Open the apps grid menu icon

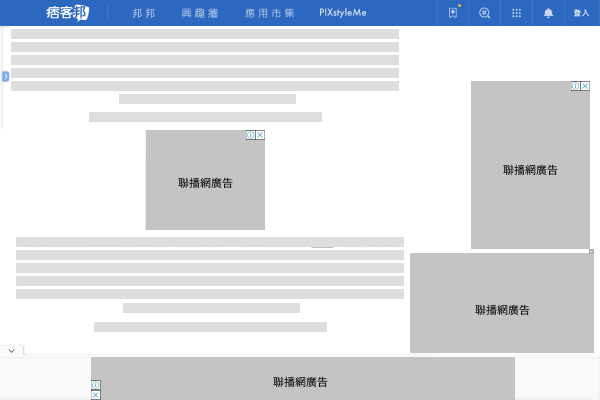click(516, 13)
